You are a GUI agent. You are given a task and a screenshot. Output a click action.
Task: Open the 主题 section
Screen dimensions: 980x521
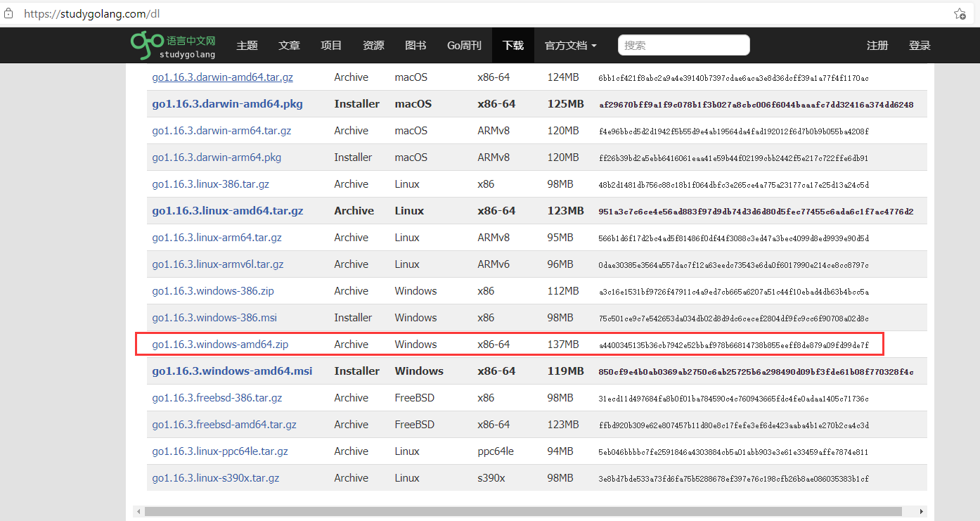coord(247,44)
